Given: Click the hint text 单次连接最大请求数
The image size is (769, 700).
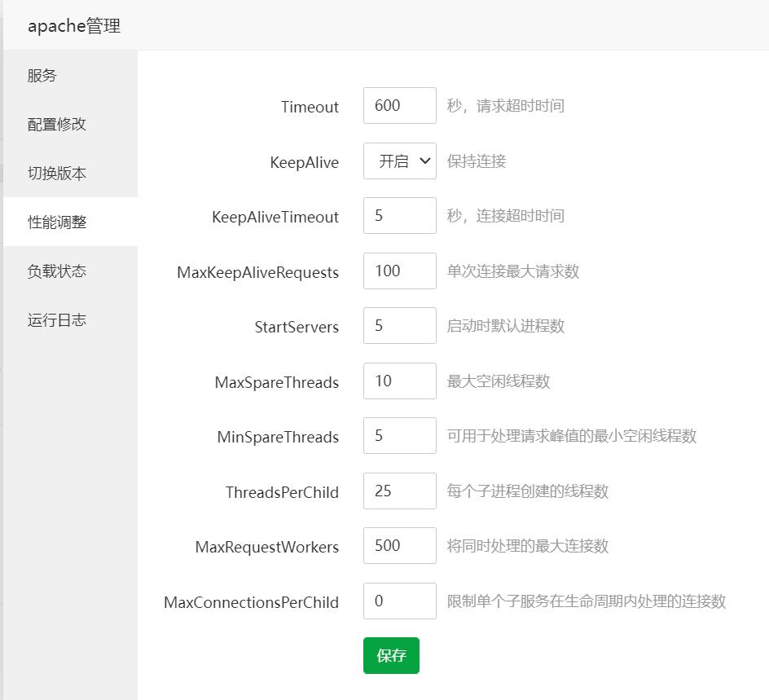Looking at the screenshot, I should (513, 271).
